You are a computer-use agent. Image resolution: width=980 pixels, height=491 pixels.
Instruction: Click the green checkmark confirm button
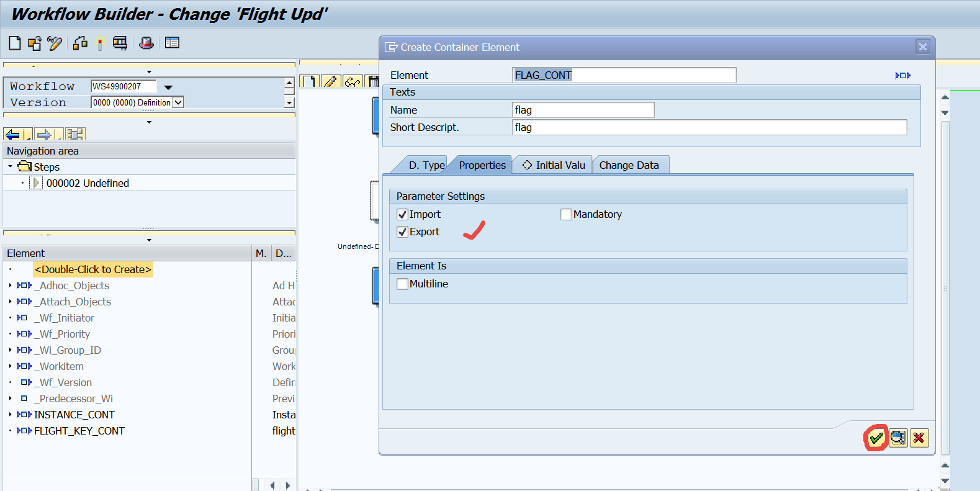click(x=876, y=438)
